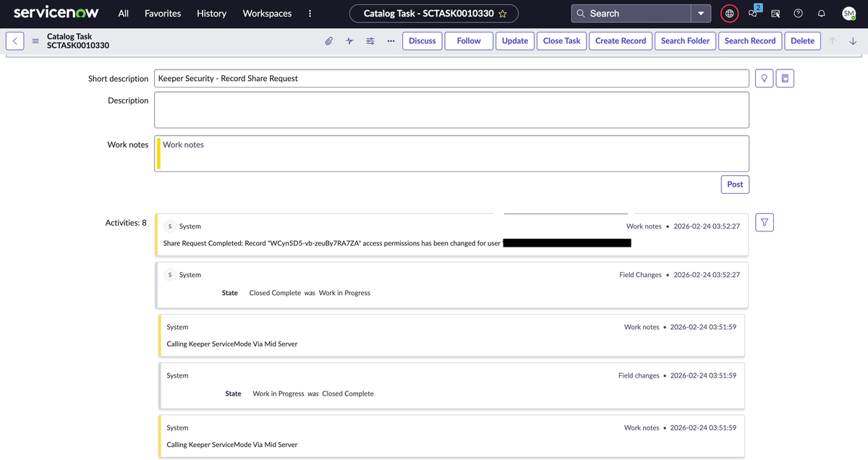Click the activity filter funnel icon
This screenshot has height=460, width=868.
click(x=764, y=223)
